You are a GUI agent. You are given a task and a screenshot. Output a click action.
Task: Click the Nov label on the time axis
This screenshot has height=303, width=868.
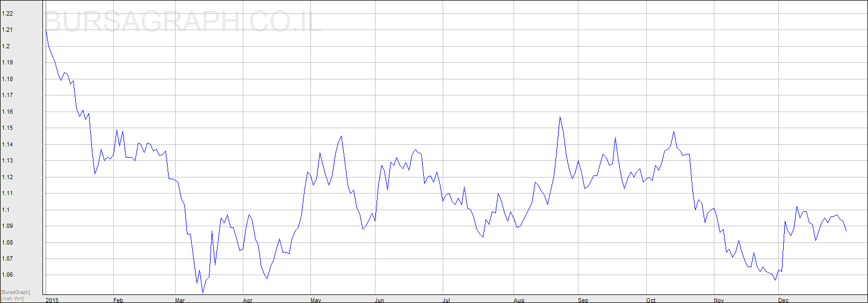[x=719, y=300]
